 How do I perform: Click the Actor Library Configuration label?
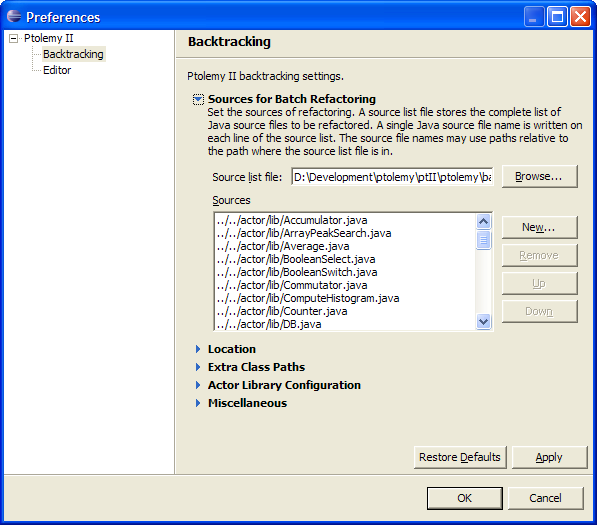284,385
